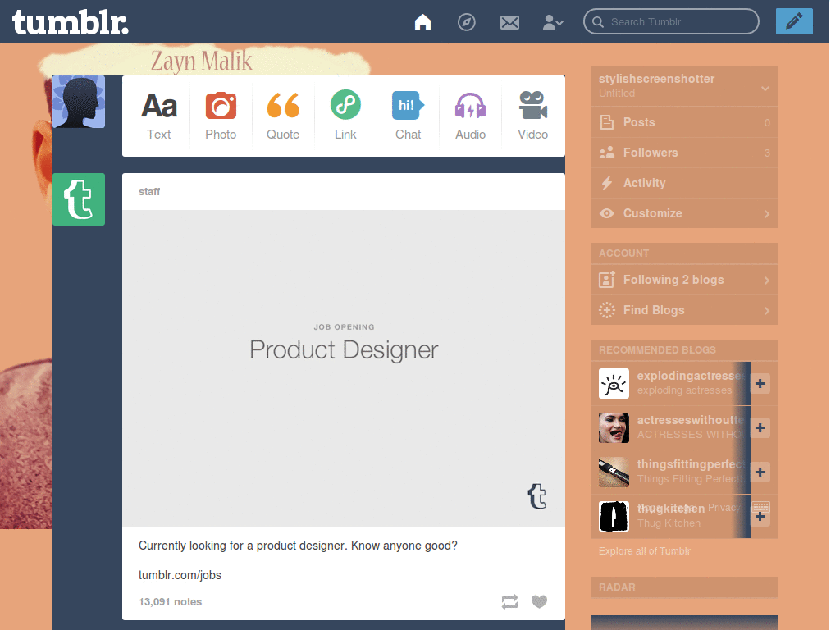Image resolution: width=840 pixels, height=630 pixels.
Task: Click the ACCOUNT heading
Action: tap(623, 253)
